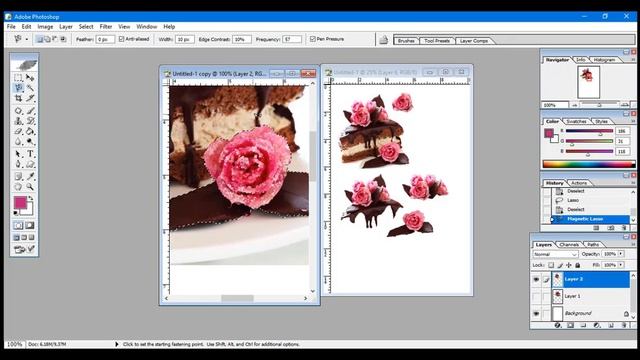Open the tool preset picker dropdown
Image resolution: width=640 pixels, height=360 pixels.
click(x=27, y=39)
